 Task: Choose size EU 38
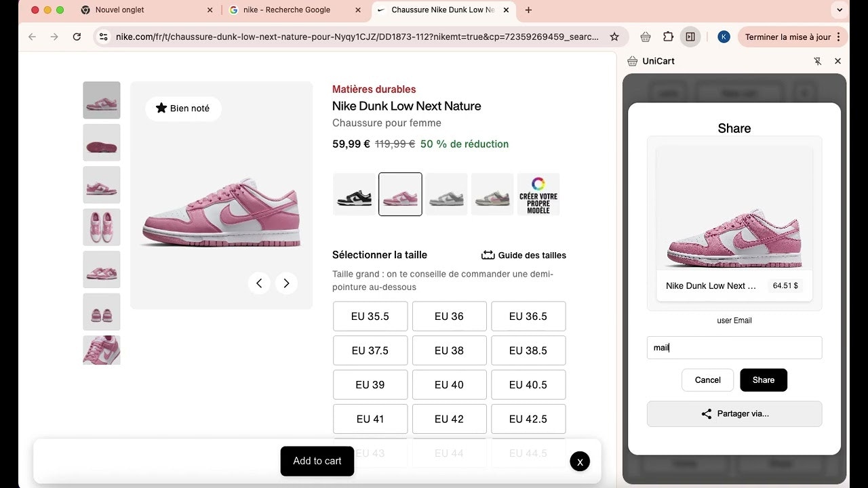pyautogui.click(x=449, y=350)
